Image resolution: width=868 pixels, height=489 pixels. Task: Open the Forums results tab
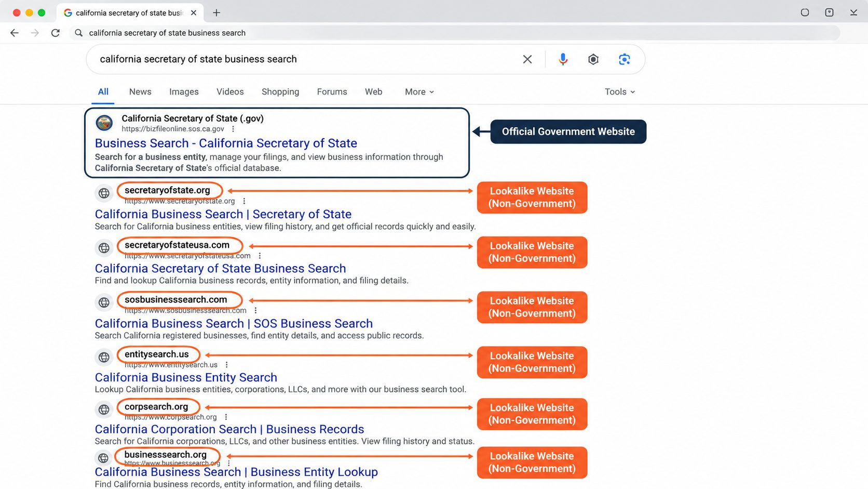(x=332, y=92)
